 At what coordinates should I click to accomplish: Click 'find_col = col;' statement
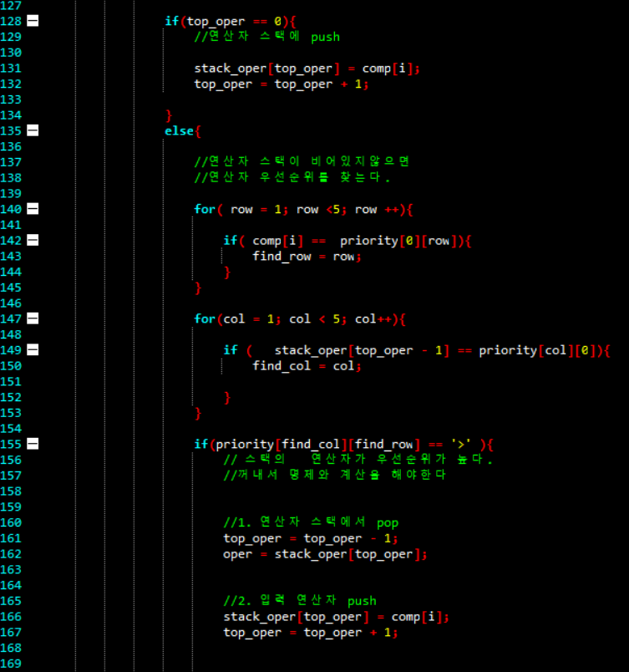307,366
